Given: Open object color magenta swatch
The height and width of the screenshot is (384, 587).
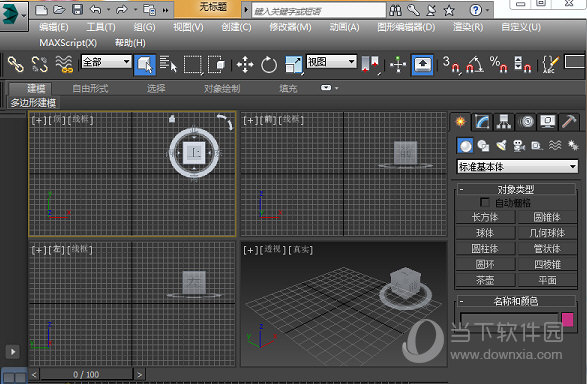Looking at the screenshot, I should (568, 320).
